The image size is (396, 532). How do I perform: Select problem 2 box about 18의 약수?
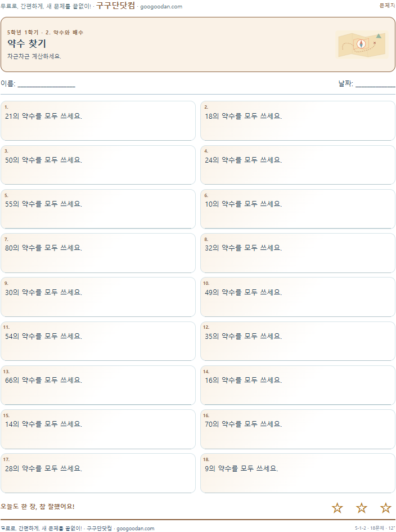click(298, 121)
